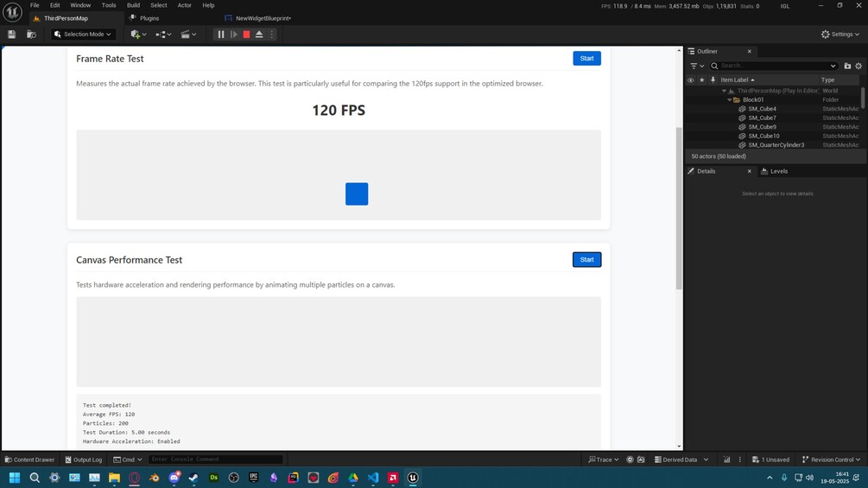Image resolution: width=868 pixels, height=488 pixels.
Task: Open the Outliner saved-searches chevron
Action: click(833, 66)
